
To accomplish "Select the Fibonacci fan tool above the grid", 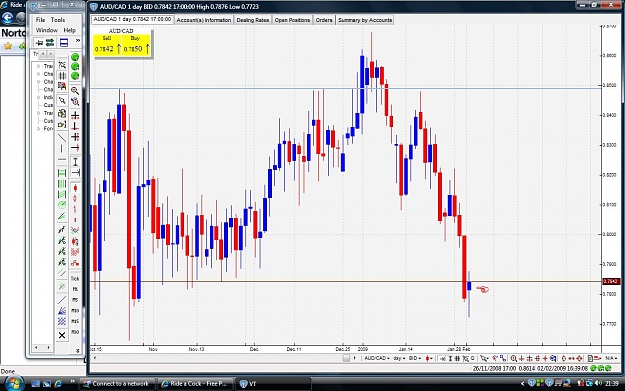I will (x=62, y=310).
